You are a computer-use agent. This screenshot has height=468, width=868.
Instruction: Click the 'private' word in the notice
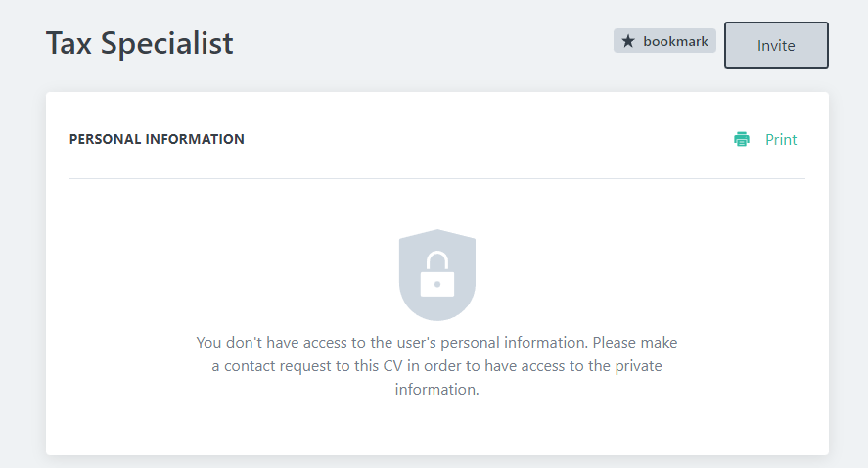638,366
